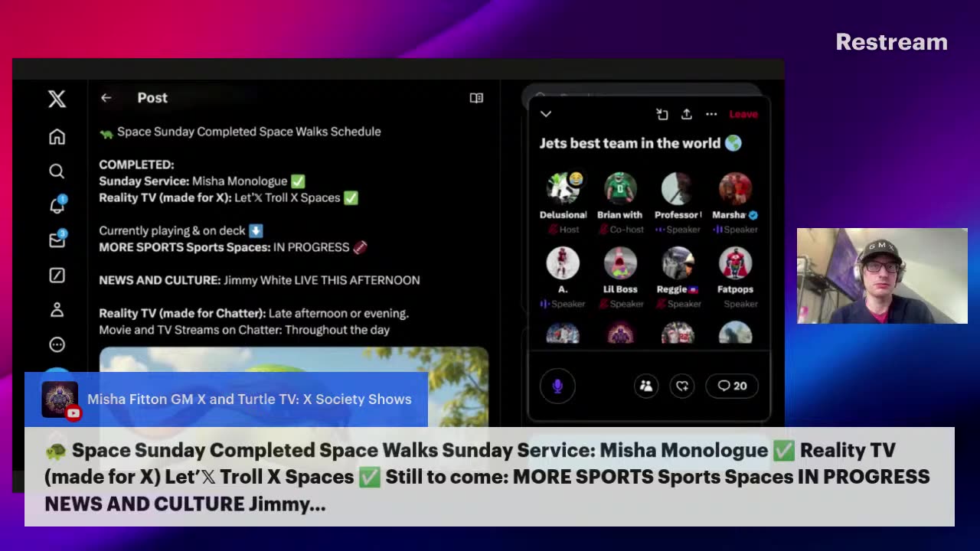Screen dimensions: 980x551
Task: Open the Search/Explore icon in sidebar
Action: point(57,171)
